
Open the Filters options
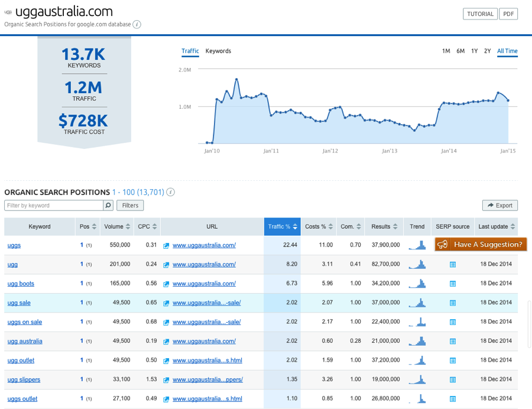(x=130, y=205)
